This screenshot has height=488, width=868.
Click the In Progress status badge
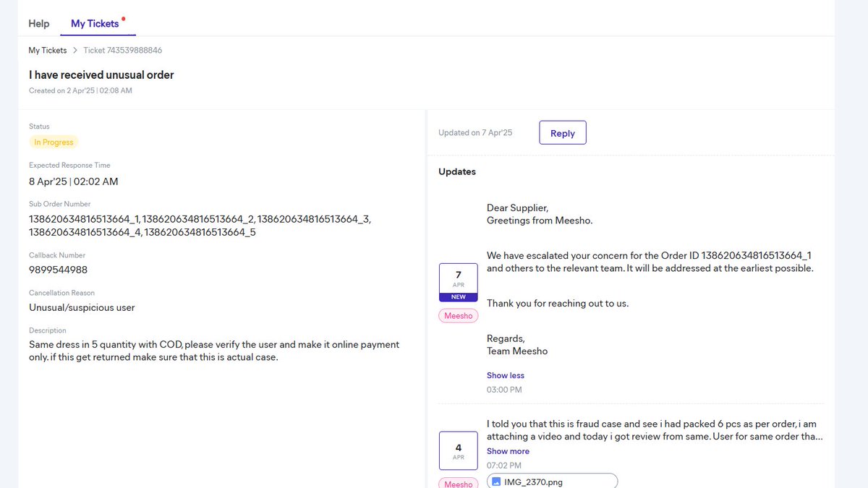point(54,142)
